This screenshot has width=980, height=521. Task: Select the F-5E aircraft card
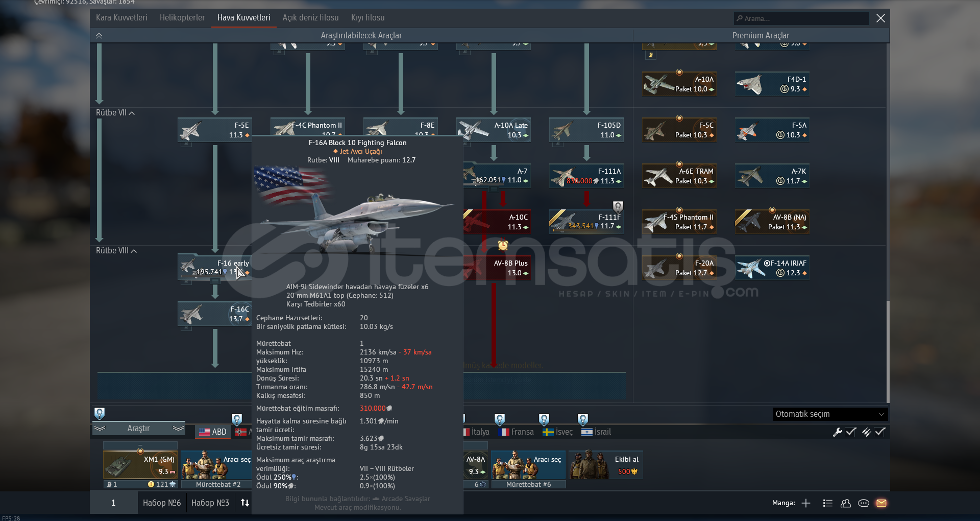214,130
